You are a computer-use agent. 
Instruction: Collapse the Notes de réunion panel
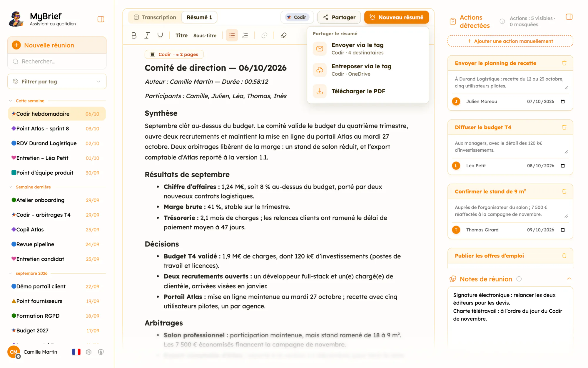click(569, 279)
